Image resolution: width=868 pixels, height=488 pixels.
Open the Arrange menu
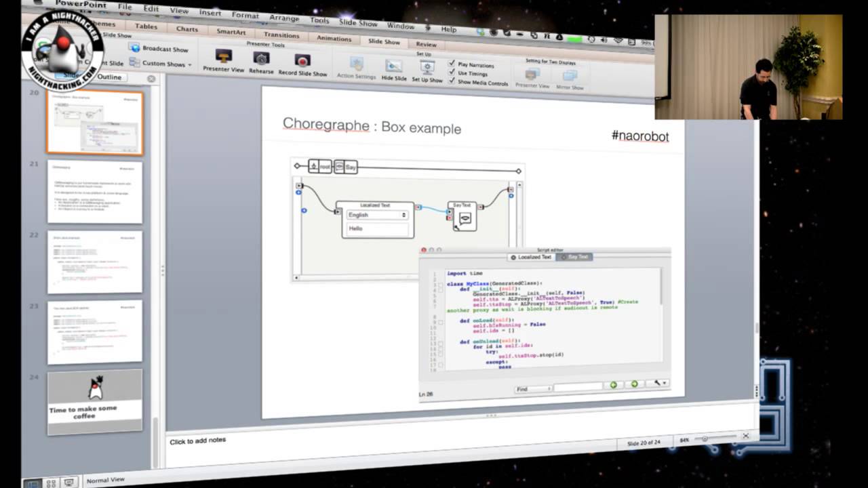pyautogui.click(x=284, y=18)
